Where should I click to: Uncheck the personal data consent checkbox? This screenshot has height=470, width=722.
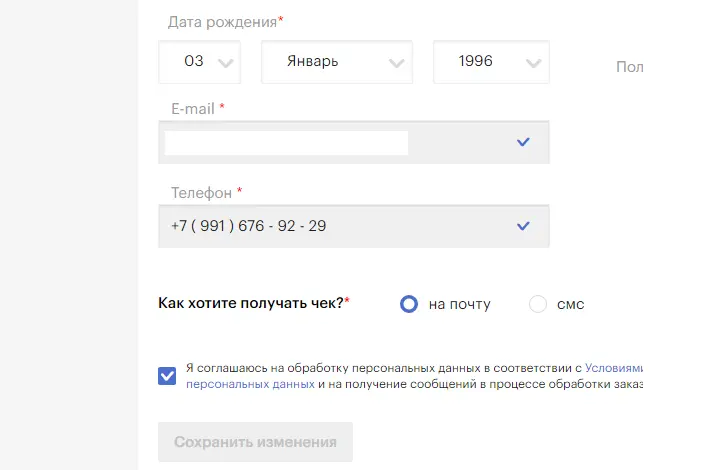click(x=167, y=376)
